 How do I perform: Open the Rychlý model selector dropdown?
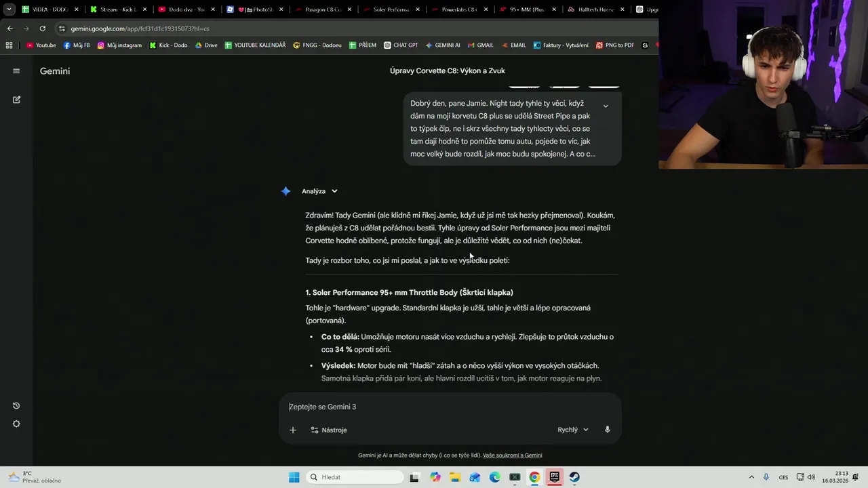pyautogui.click(x=573, y=430)
